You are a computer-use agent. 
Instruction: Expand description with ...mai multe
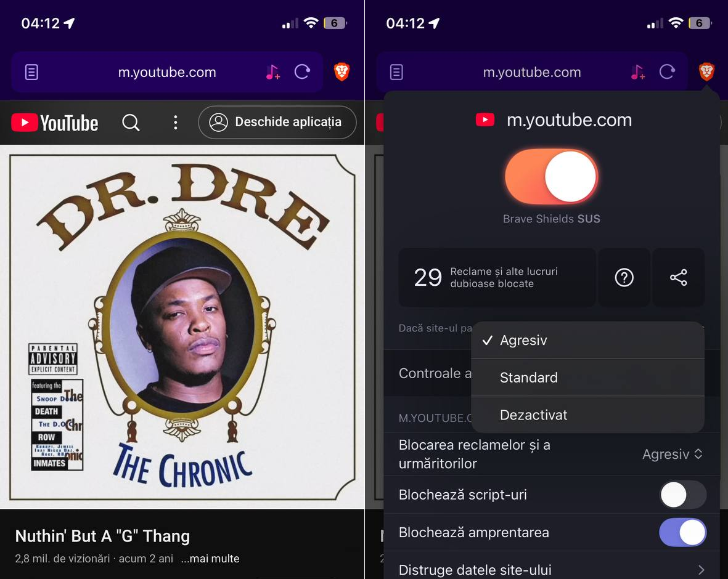point(210,559)
